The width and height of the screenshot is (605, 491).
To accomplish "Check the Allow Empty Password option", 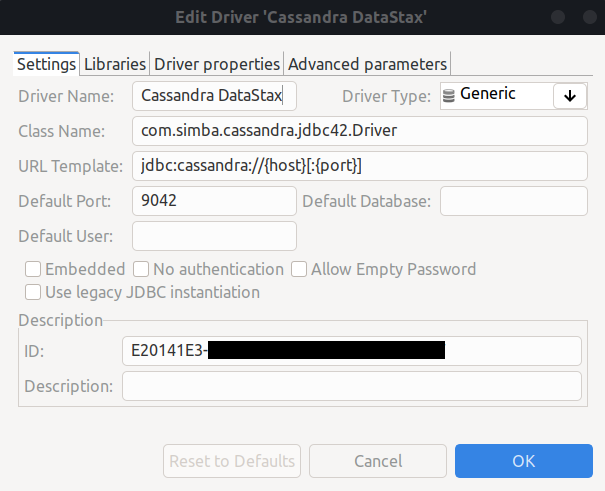I will point(299,269).
